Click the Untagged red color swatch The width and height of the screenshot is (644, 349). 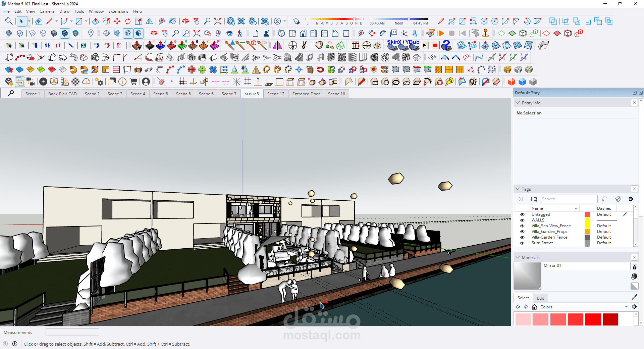(587, 214)
